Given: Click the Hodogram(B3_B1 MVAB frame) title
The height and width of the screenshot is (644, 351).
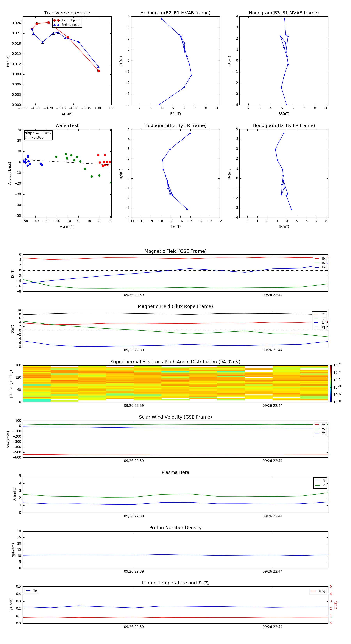Looking at the screenshot, I should (284, 13).
